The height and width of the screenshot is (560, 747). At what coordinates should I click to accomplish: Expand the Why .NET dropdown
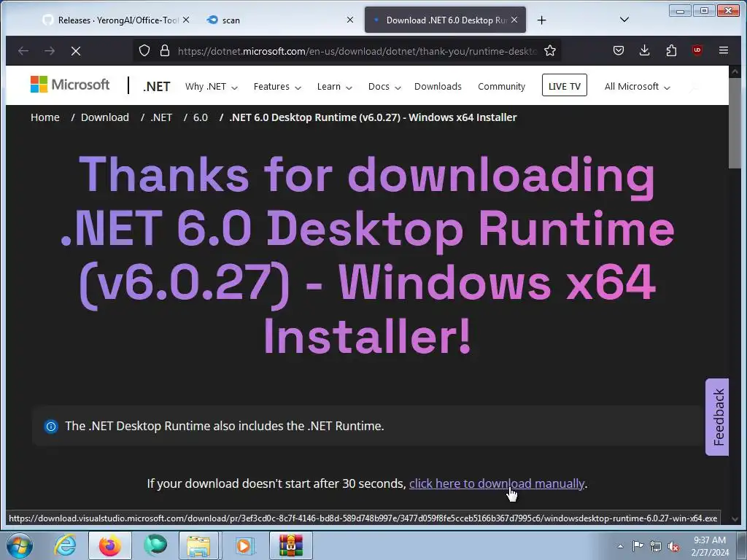pyautogui.click(x=211, y=87)
